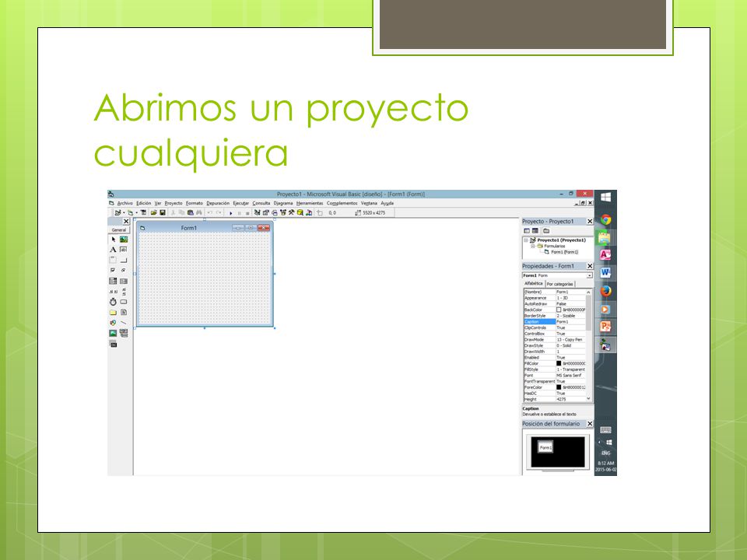Select Form1 (Form1) in project tree
Screen dimensions: 747x560
(564, 252)
